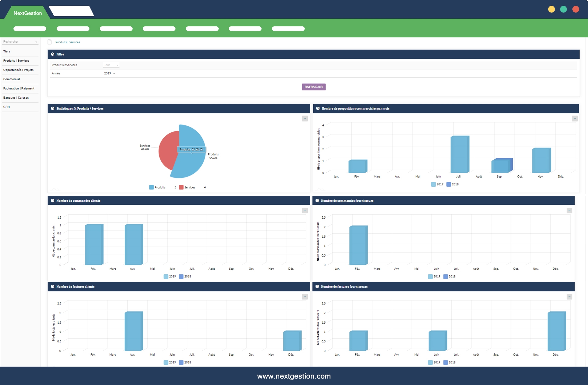
Task: Open the Facturation | Paiement sidebar menu
Action: [19, 88]
